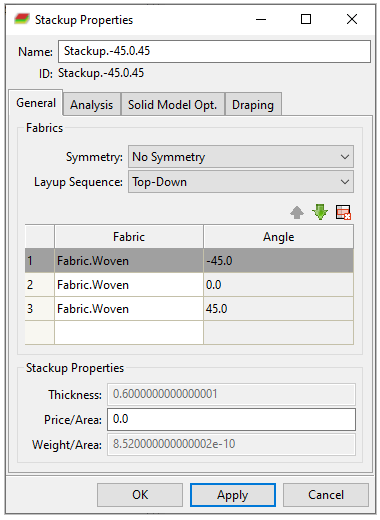This screenshot has height=520, width=380.
Task: Click the green move-down arrow icon
Action: [320, 212]
